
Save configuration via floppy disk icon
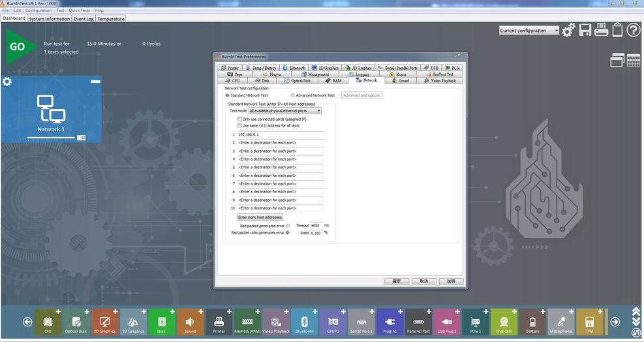coord(585,30)
